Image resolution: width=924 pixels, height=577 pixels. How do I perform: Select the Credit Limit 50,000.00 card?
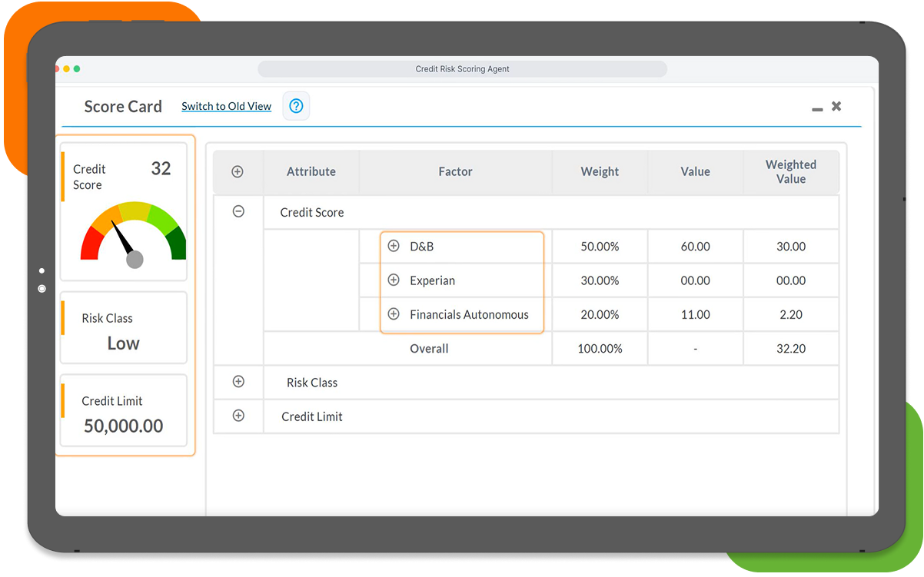click(123, 411)
